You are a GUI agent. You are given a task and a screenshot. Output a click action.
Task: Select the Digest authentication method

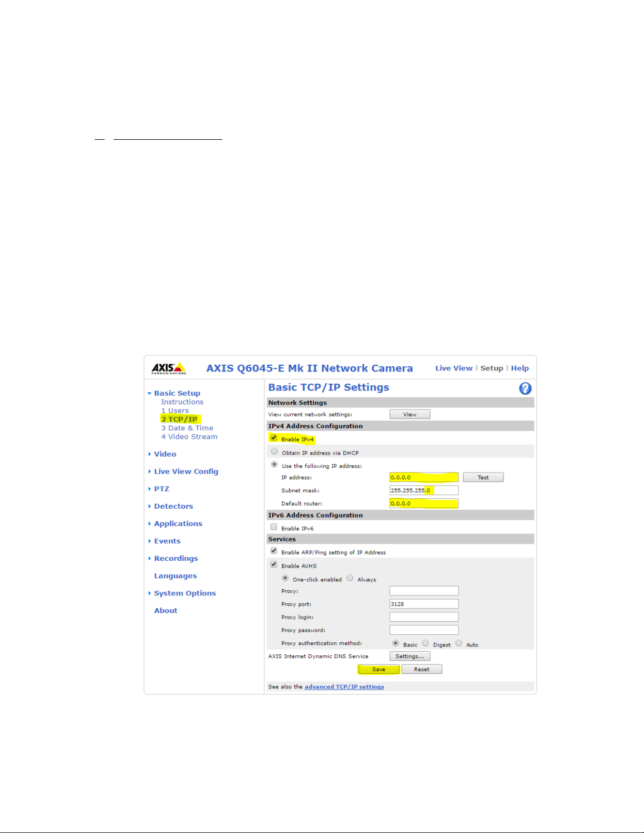coord(426,643)
